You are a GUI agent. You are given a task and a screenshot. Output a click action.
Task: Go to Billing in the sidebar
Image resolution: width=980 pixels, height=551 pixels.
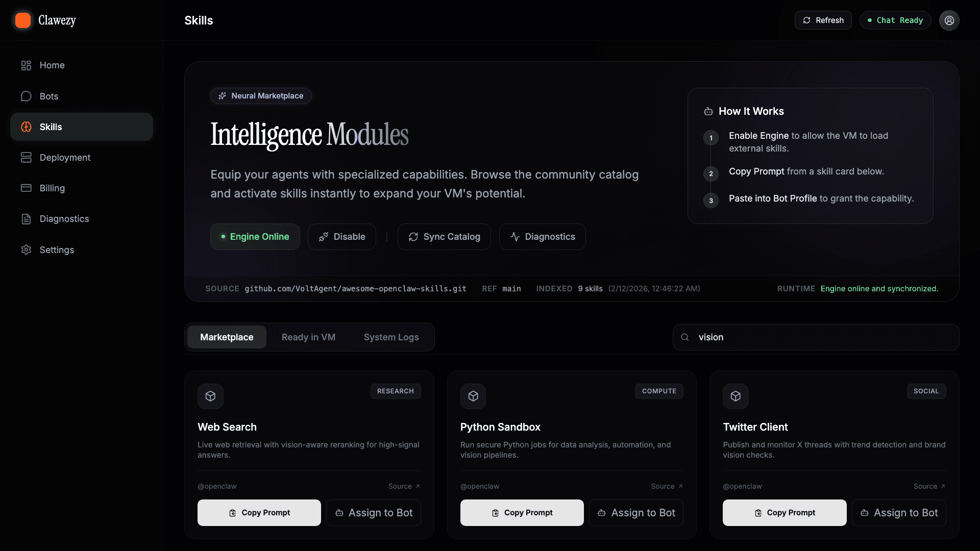click(52, 188)
